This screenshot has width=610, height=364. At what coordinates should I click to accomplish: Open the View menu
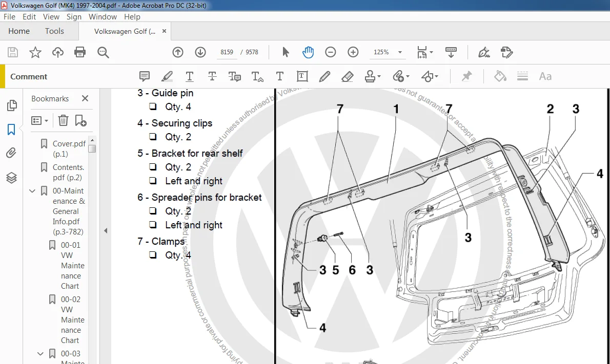51,17
